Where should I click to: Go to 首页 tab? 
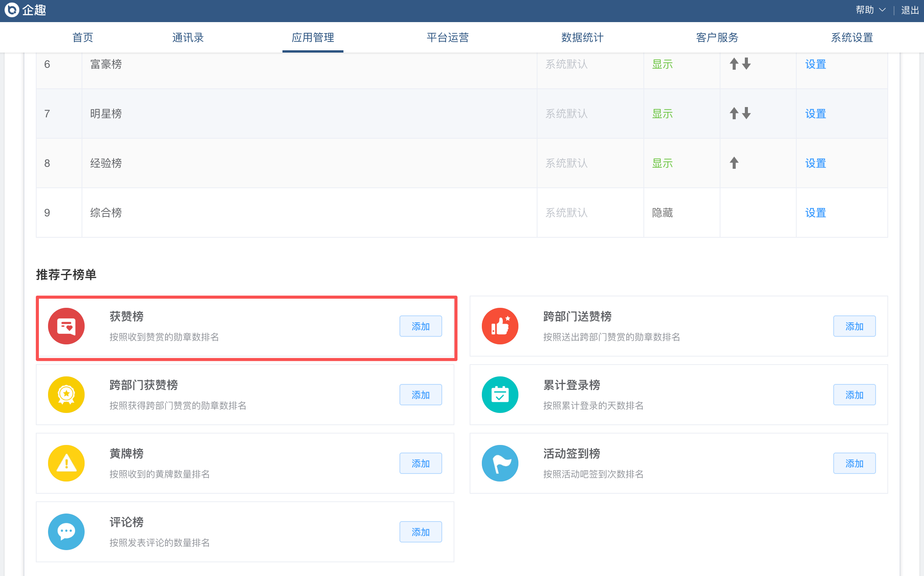click(x=83, y=37)
